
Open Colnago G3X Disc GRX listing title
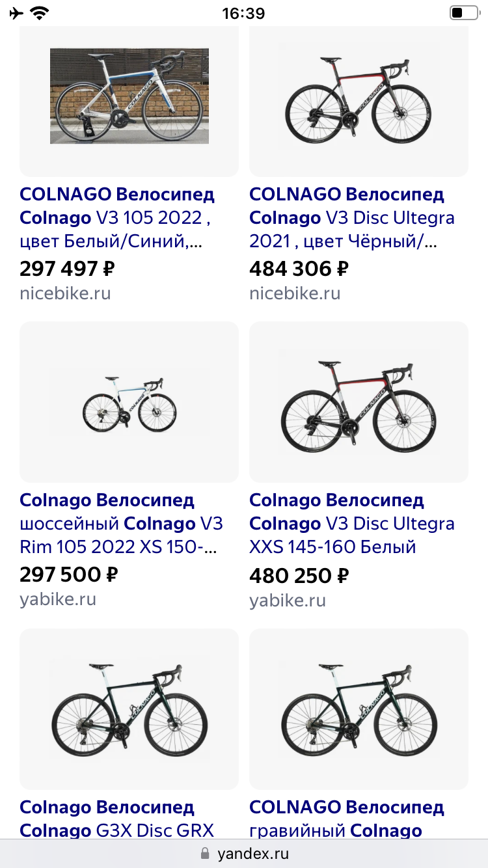(x=117, y=819)
